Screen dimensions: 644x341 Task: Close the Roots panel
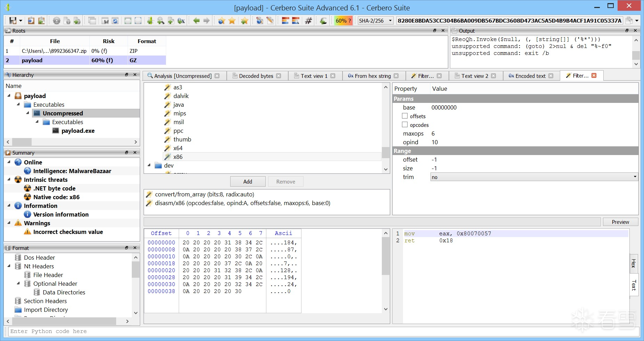coord(443,31)
